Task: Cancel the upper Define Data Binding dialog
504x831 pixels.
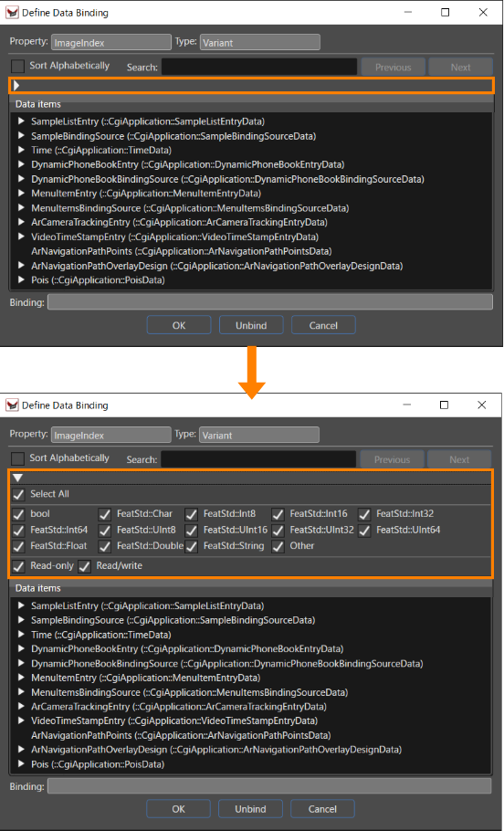Action: (323, 325)
